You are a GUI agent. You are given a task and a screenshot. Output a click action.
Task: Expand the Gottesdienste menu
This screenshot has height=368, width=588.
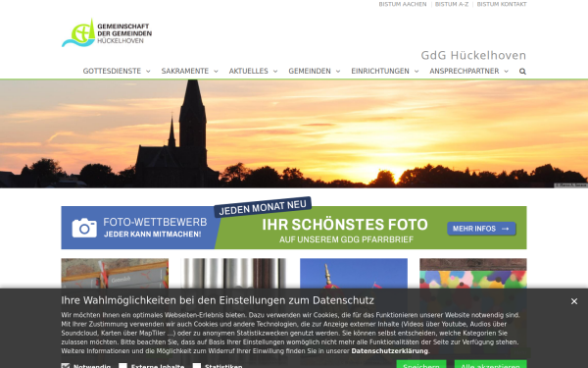coord(117,71)
